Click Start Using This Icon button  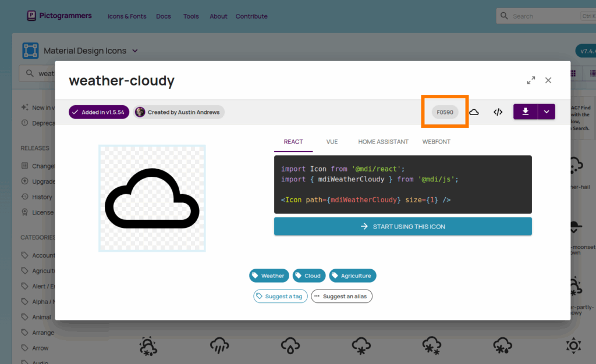[403, 226]
